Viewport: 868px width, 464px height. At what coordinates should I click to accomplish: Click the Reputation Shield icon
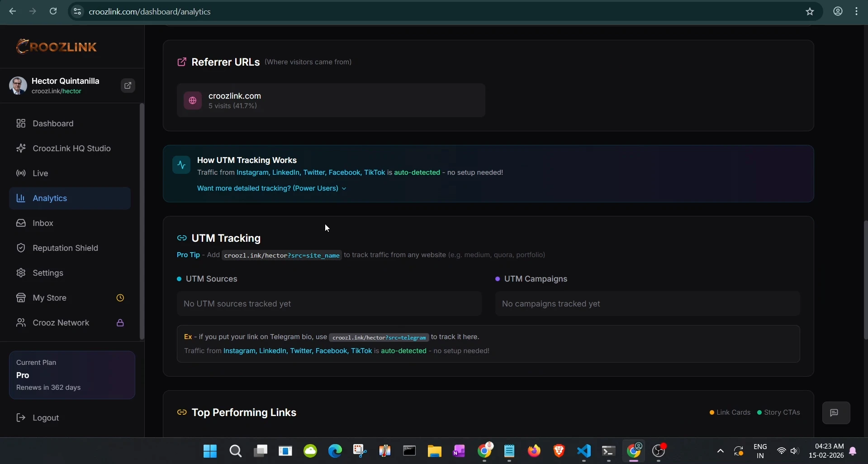(20, 248)
